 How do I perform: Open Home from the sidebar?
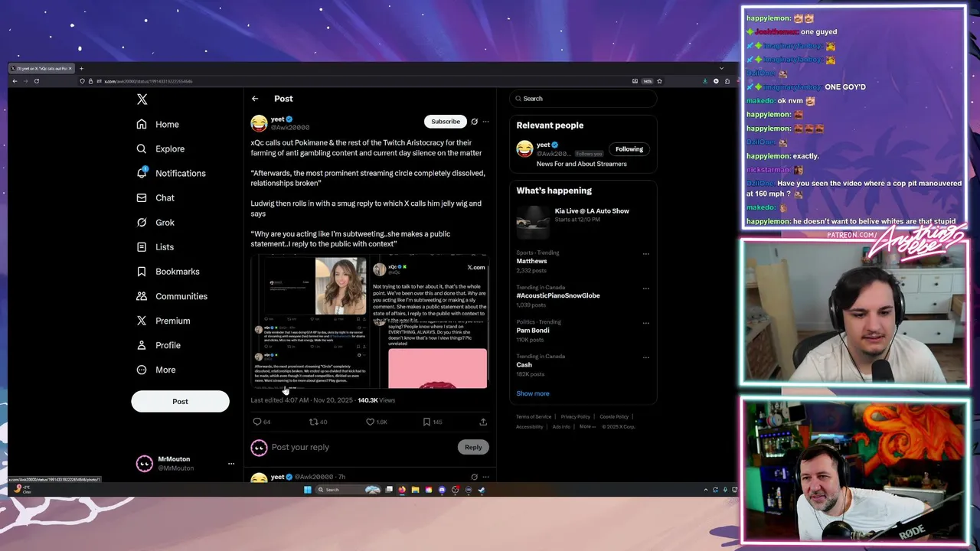point(158,124)
